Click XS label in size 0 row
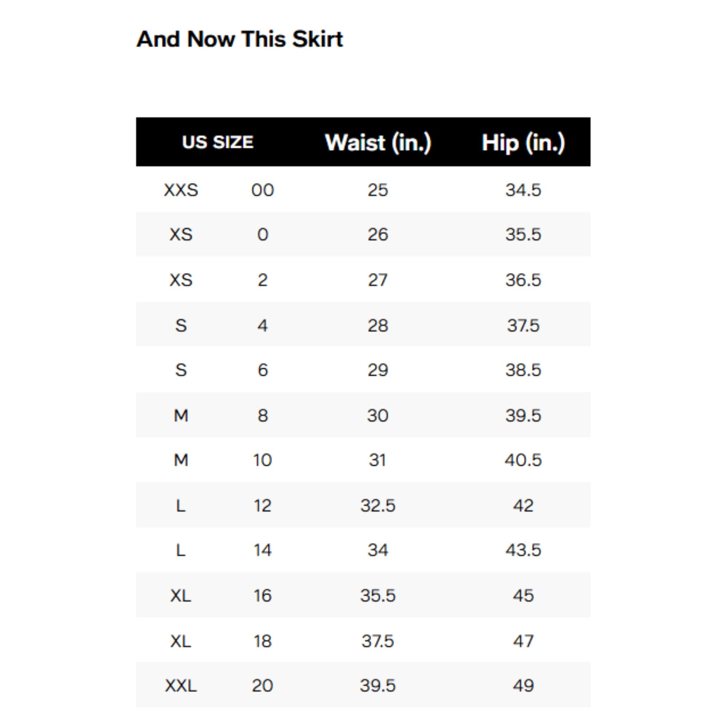Screen dimensions: 728x728 181,235
